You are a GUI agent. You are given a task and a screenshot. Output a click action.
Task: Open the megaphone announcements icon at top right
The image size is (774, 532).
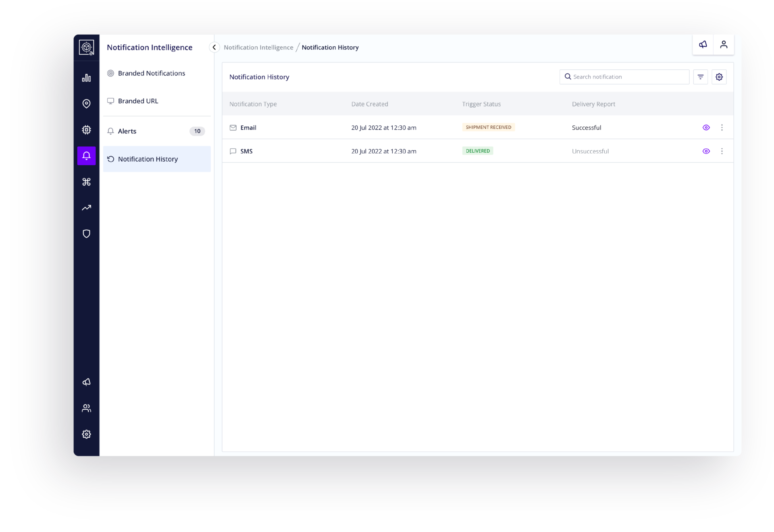(x=703, y=45)
